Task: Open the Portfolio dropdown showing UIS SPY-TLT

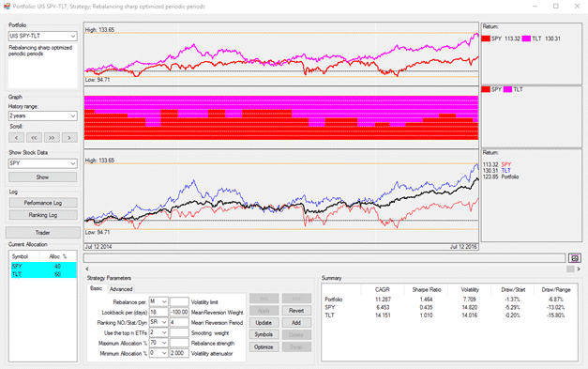Action: coord(42,36)
